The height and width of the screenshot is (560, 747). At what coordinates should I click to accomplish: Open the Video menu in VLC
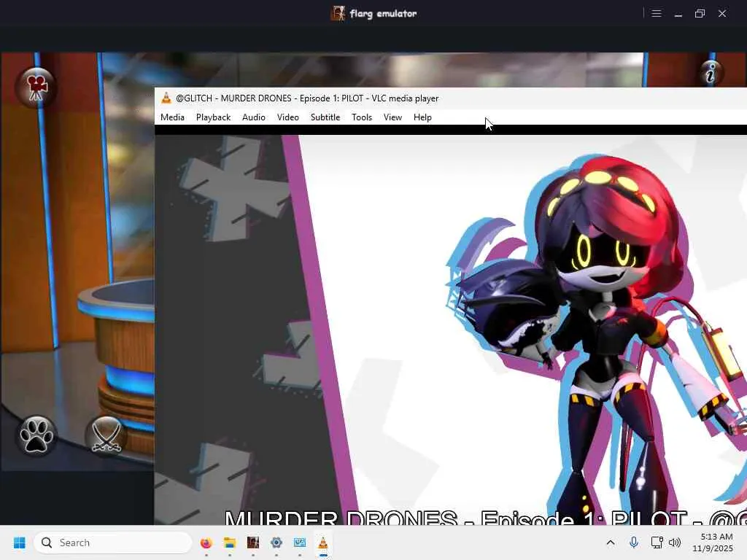(287, 117)
